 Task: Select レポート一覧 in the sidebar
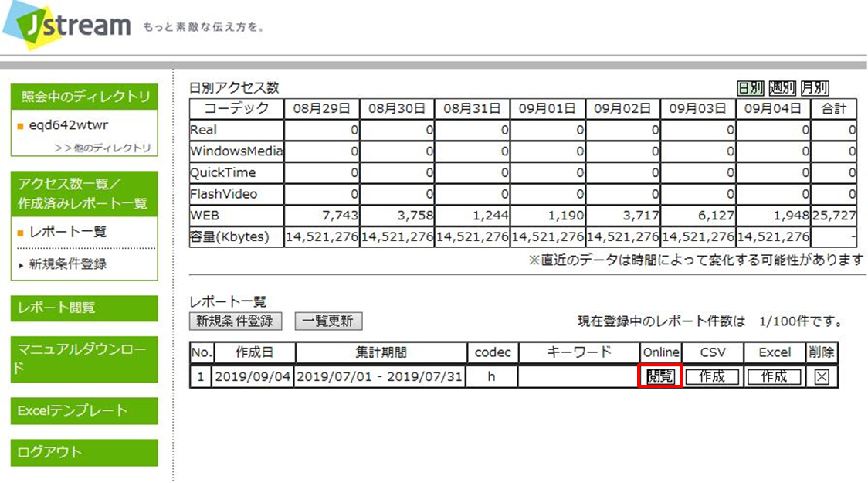tap(67, 232)
